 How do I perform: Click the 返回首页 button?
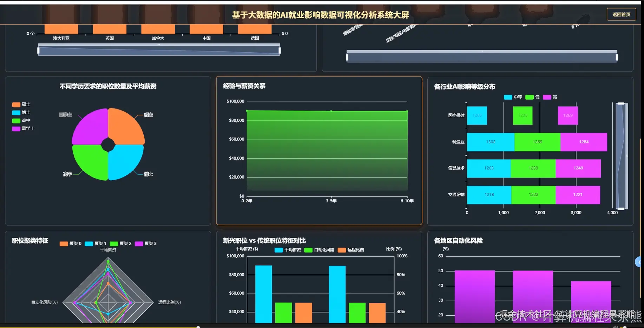pos(621,14)
